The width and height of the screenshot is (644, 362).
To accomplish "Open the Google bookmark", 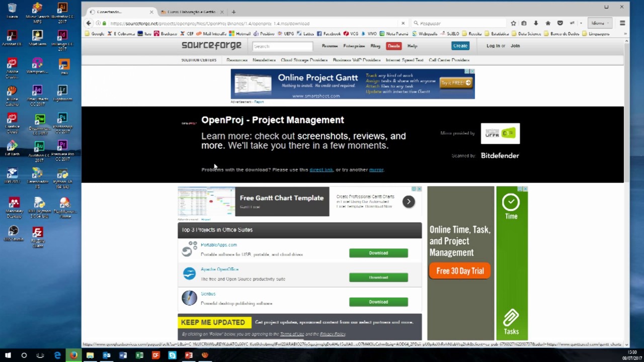I will pyautogui.click(x=95, y=34).
